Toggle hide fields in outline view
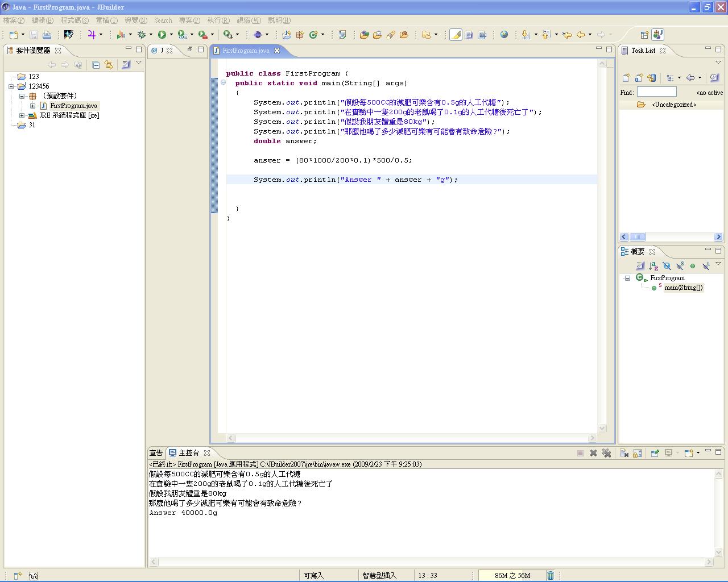The height and width of the screenshot is (582, 728). coord(667,265)
